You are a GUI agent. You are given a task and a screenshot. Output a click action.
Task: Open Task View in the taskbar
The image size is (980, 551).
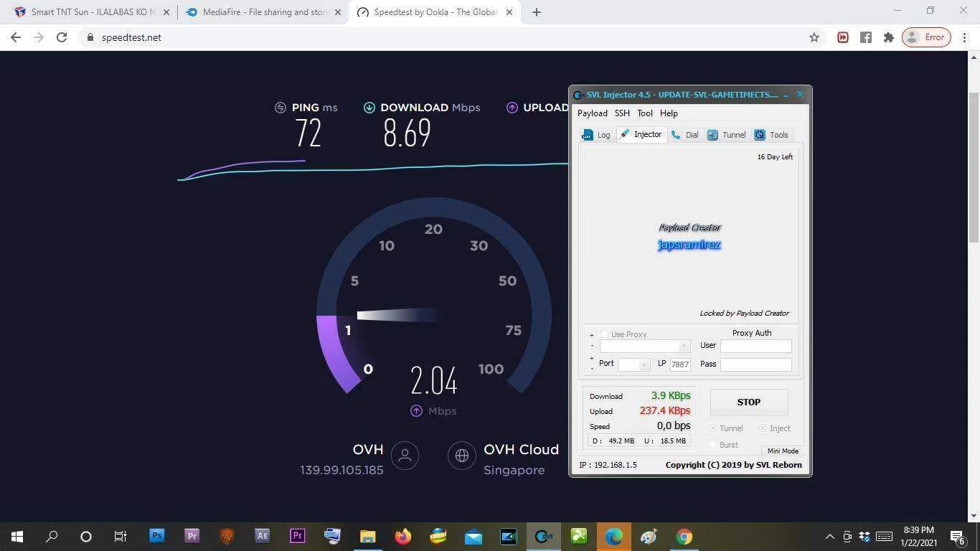pos(121,536)
